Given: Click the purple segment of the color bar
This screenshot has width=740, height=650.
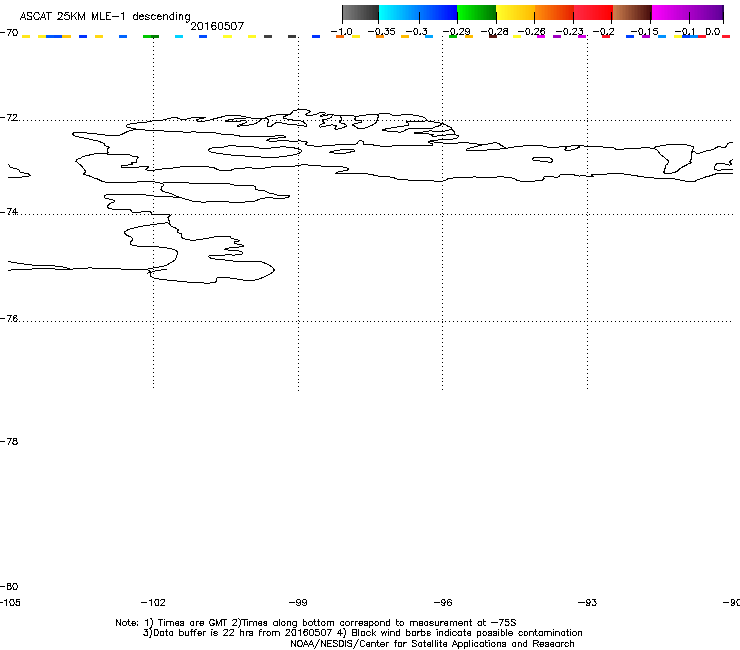Looking at the screenshot, I should tap(706, 13).
